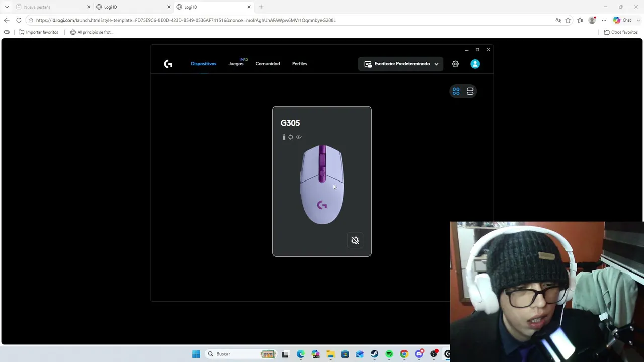The width and height of the screenshot is (644, 362).
Task: Open the Windows Start menu
Action: tap(196, 354)
